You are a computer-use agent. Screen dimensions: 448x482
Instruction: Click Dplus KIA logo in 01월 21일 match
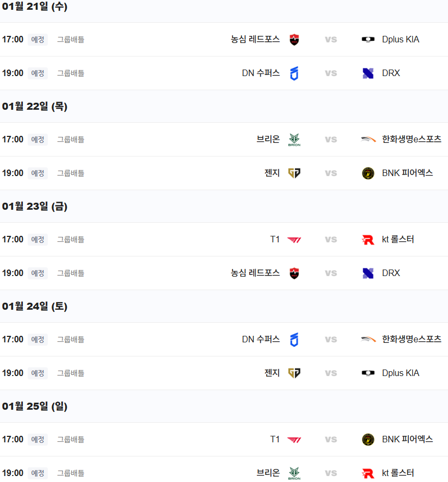click(x=368, y=40)
